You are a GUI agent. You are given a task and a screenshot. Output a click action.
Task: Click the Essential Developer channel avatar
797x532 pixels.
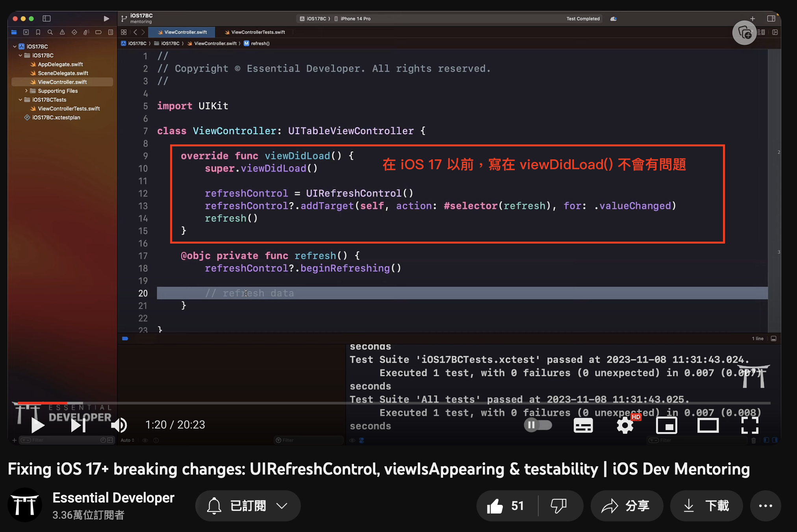[24, 505]
